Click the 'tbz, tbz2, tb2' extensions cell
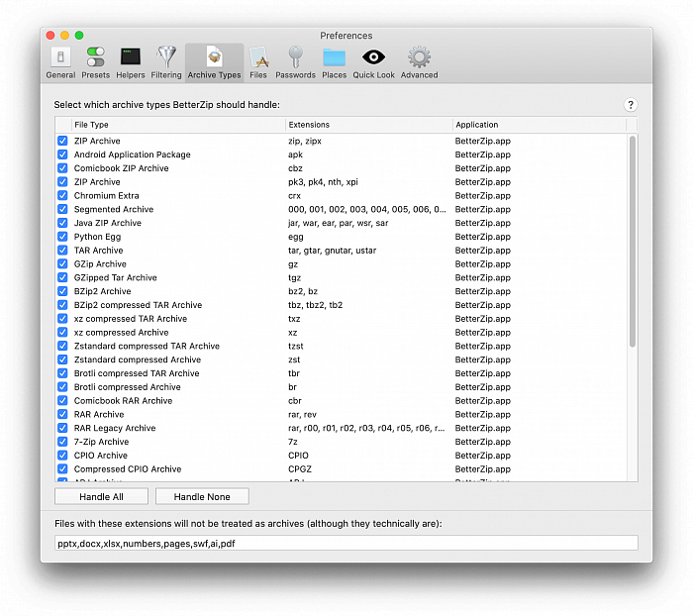Screen dimensions: 693x616 click(x=315, y=305)
